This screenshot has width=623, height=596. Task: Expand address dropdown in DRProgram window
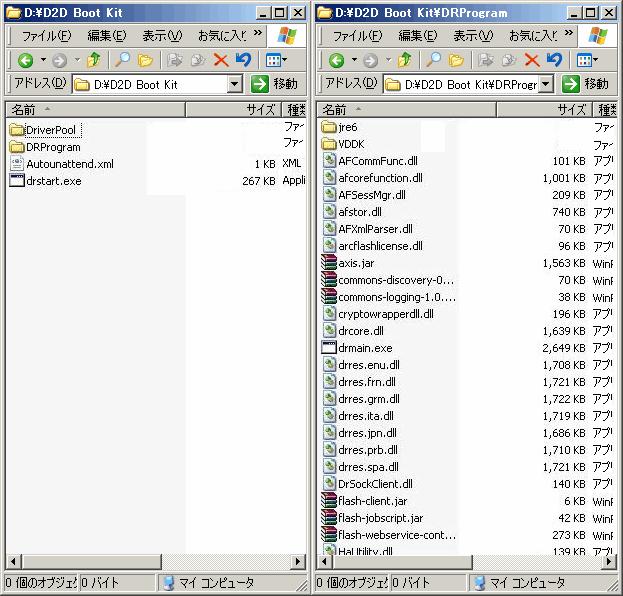point(546,84)
